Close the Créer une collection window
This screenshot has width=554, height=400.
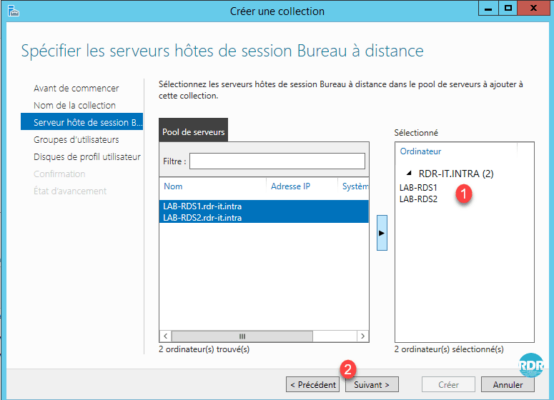(534, 8)
